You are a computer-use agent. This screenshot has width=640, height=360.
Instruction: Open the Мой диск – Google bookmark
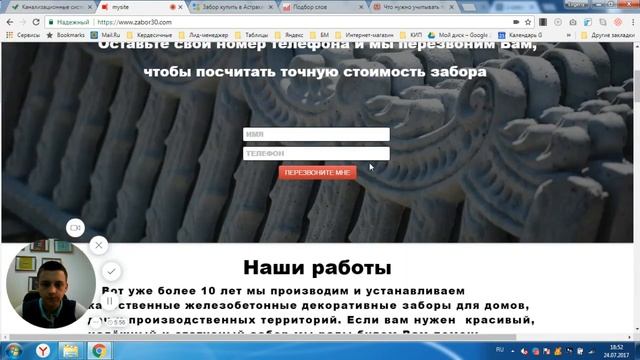click(x=459, y=36)
